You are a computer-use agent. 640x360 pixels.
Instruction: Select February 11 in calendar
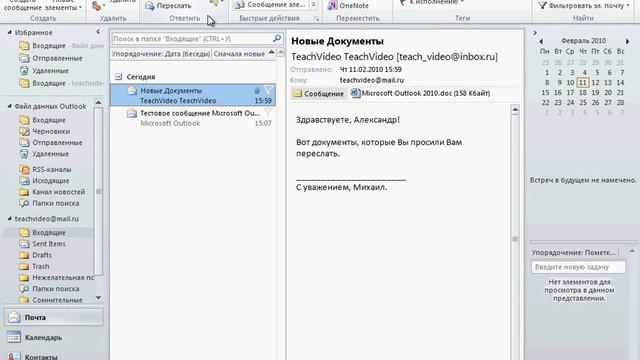coord(583,82)
